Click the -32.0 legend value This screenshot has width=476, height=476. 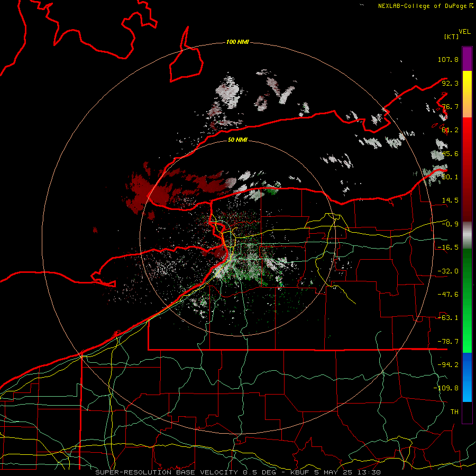[448, 271]
